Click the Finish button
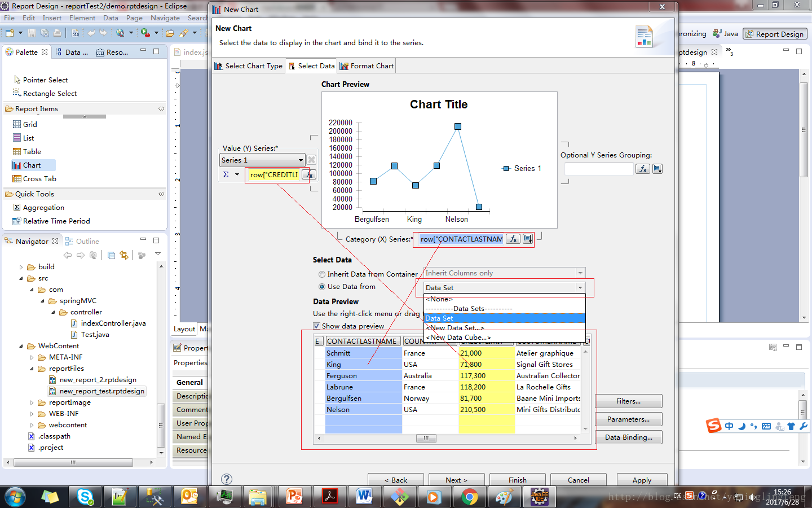This screenshot has width=812, height=508. [518, 480]
